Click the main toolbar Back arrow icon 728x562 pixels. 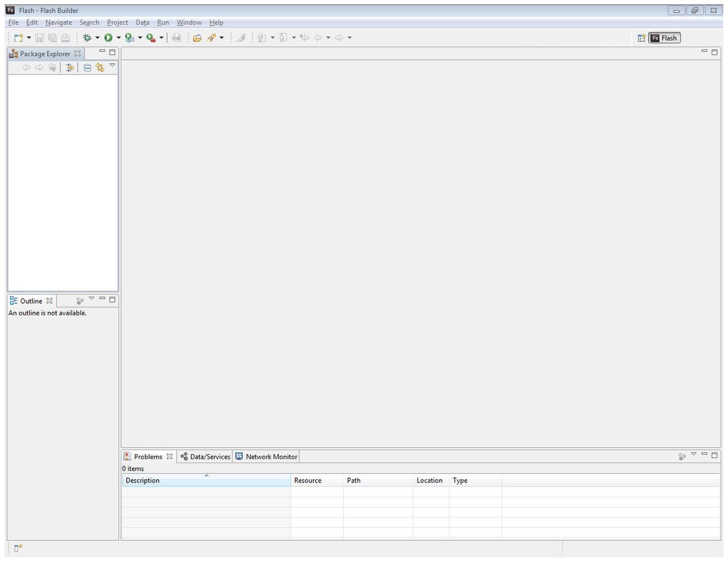(x=318, y=38)
